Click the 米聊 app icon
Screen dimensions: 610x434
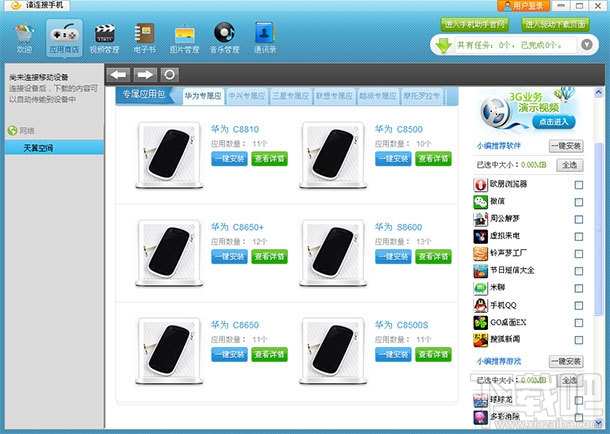click(x=480, y=288)
